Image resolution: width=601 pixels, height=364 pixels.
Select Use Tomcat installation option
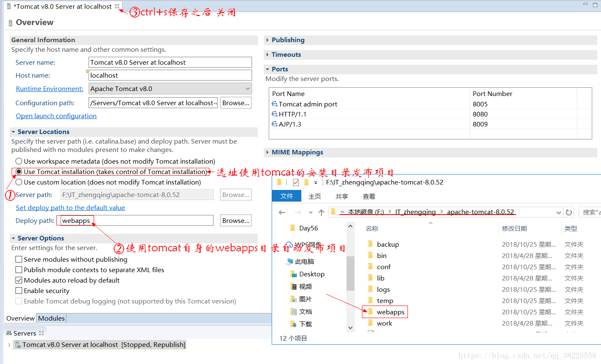pos(19,172)
